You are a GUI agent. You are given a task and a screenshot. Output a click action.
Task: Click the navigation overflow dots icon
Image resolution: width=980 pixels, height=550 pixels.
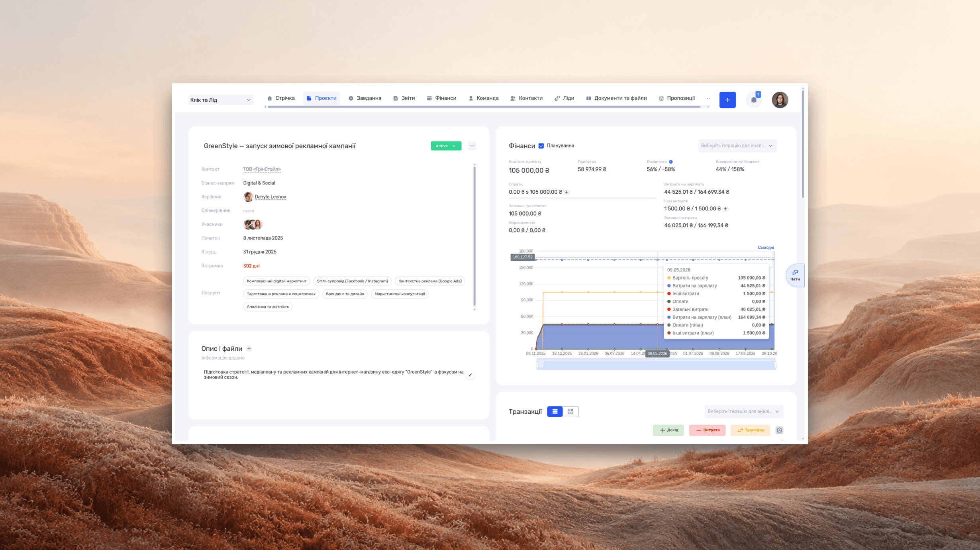coord(708,98)
